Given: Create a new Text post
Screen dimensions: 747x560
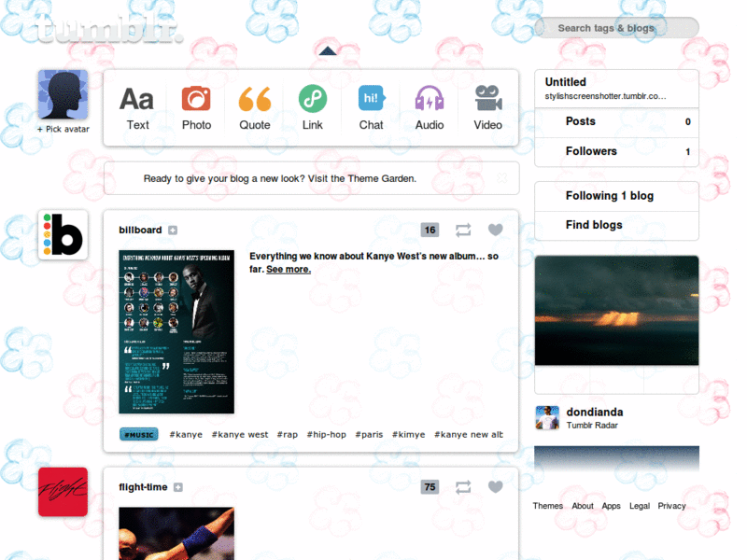Looking at the screenshot, I should click(137, 107).
